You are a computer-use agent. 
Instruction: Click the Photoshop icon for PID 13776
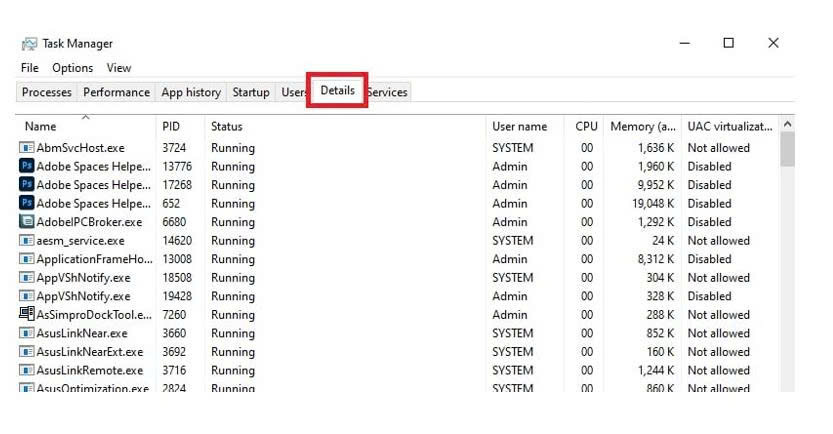27,166
